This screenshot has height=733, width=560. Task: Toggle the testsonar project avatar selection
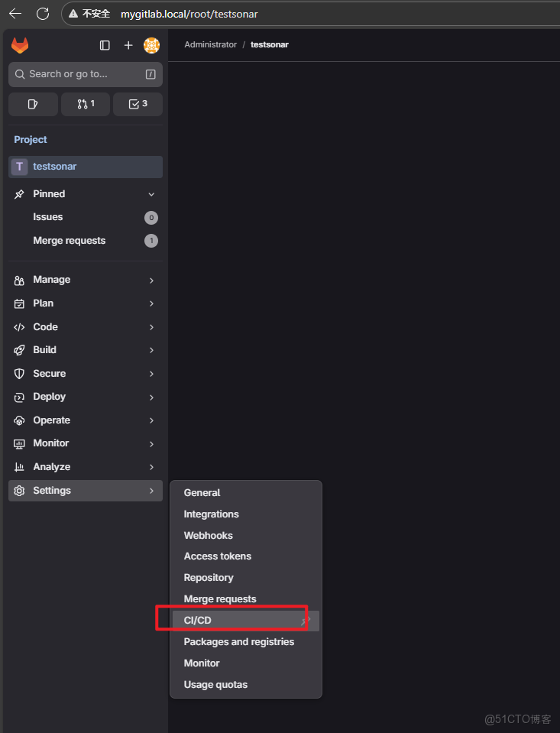click(18, 167)
